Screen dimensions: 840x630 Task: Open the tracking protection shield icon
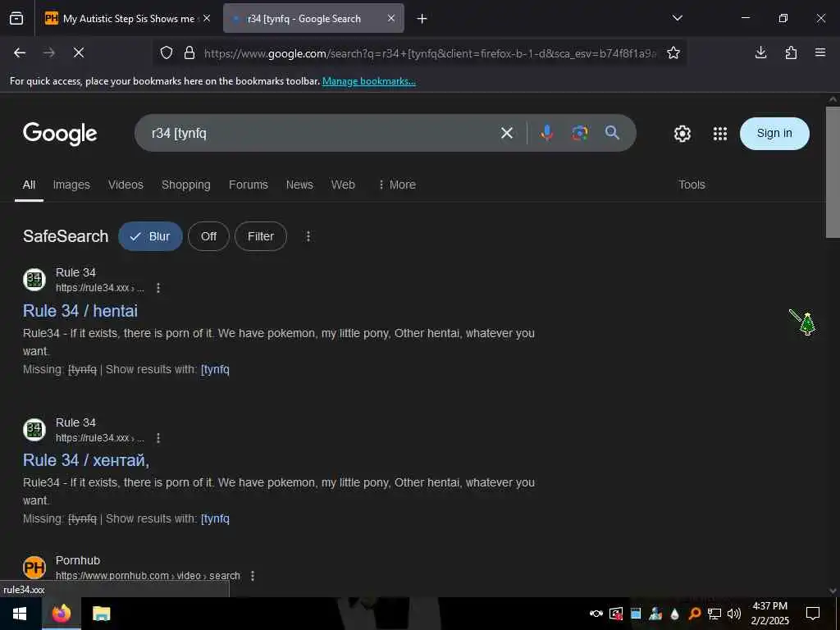[x=167, y=52]
